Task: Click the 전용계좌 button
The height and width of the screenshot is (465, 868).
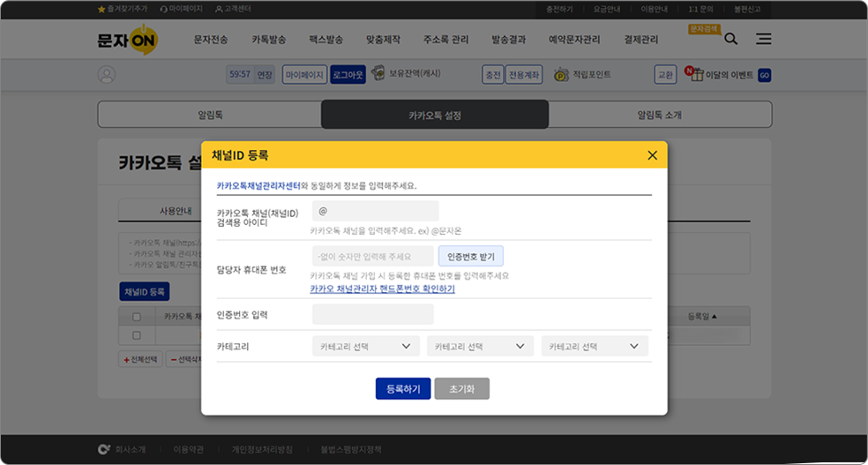Action: click(524, 75)
